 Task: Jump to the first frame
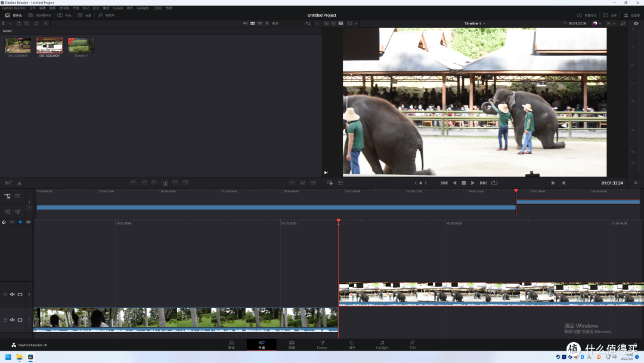pos(444,183)
